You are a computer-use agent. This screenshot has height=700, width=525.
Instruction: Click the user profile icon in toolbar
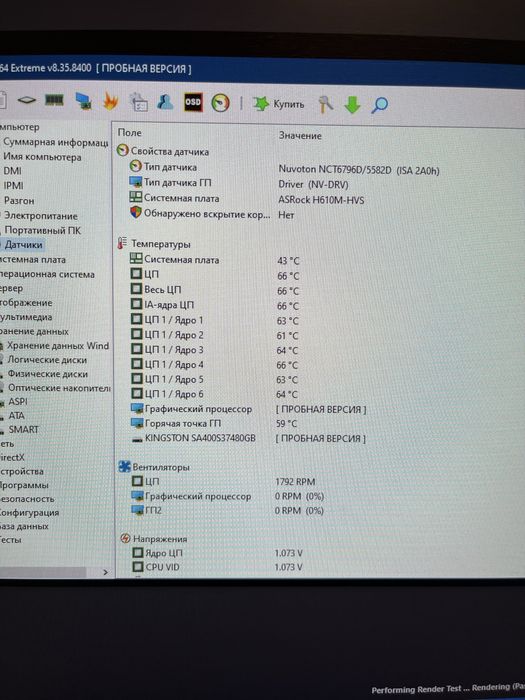[165, 102]
